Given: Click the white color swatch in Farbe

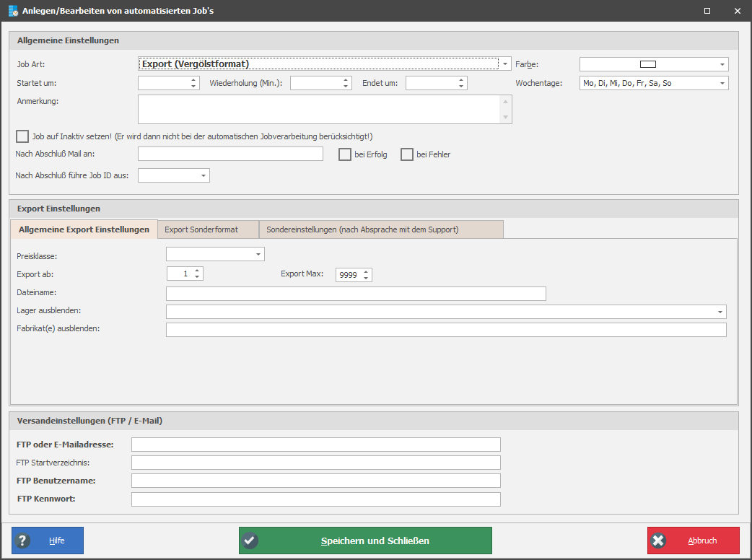Looking at the screenshot, I should point(648,64).
